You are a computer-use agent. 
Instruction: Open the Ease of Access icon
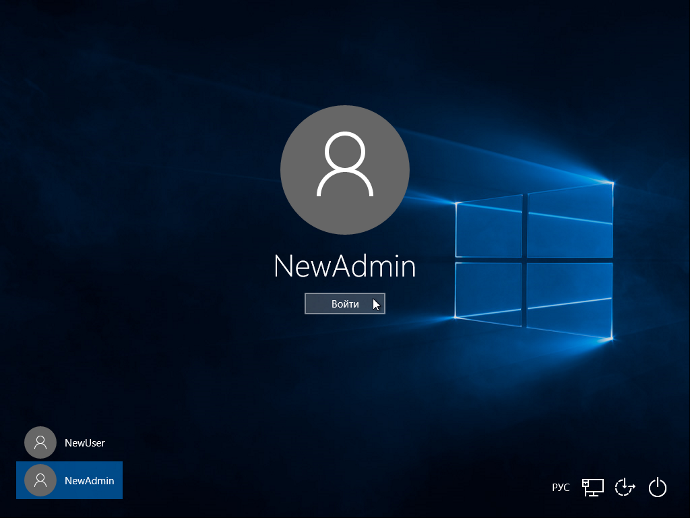pos(625,487)
